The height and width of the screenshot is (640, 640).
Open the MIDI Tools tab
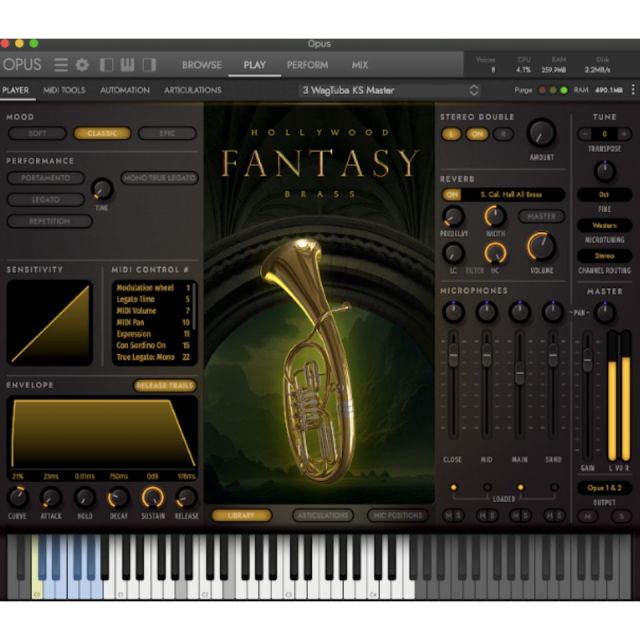click(64, 90)
